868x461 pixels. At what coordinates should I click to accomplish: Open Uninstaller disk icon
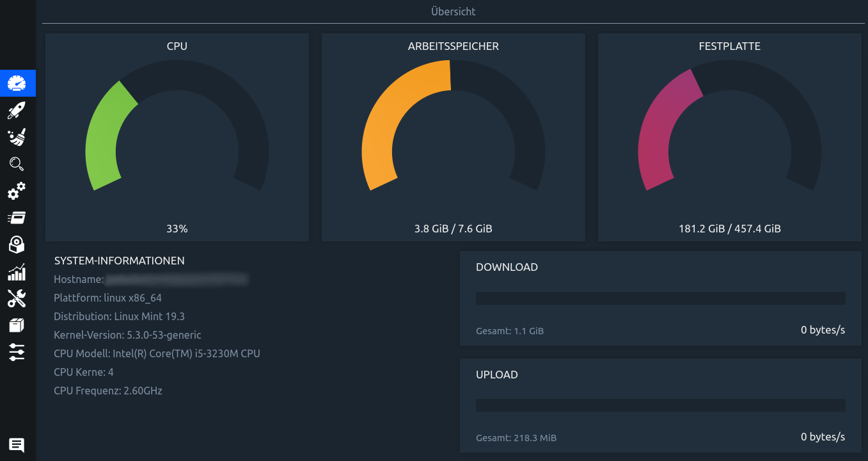click(17, 245)
